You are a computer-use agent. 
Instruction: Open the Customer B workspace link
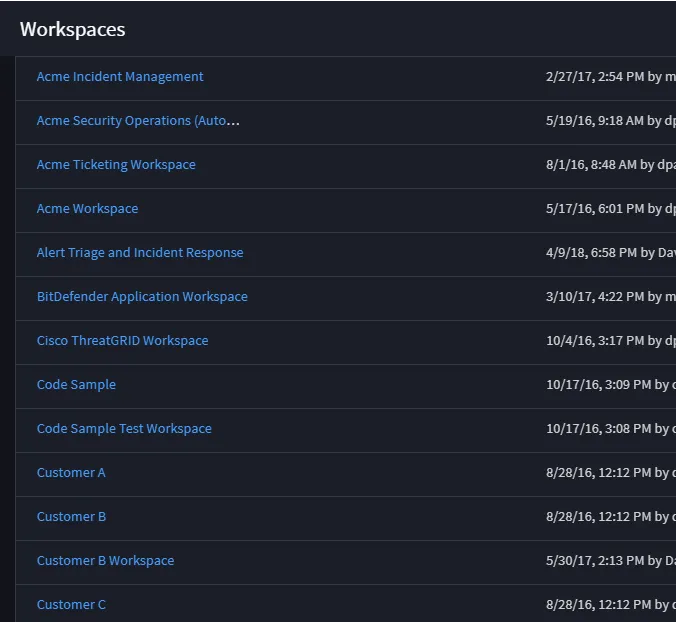71,516
